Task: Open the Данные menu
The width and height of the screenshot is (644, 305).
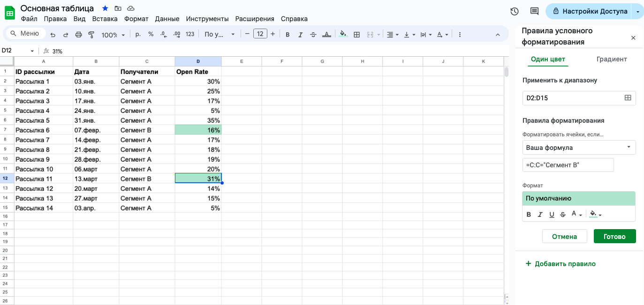Action: (x=167, y=19)
